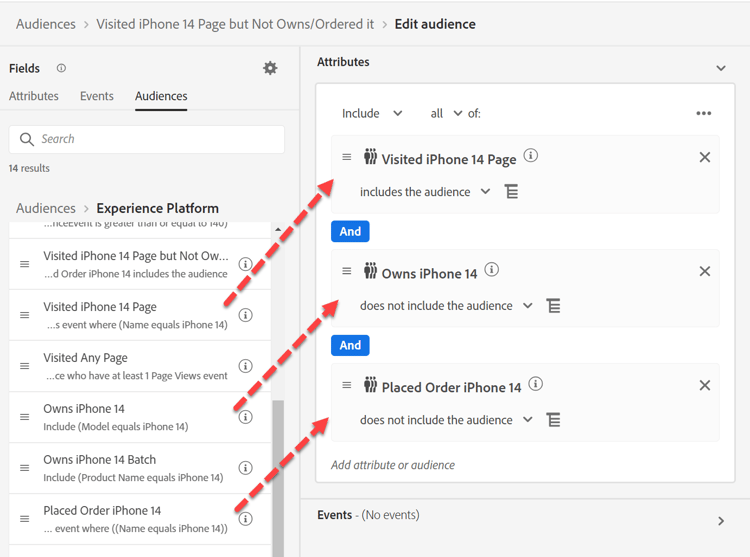Click the search magnifier icon
The image size is (750, 557).
26,139
